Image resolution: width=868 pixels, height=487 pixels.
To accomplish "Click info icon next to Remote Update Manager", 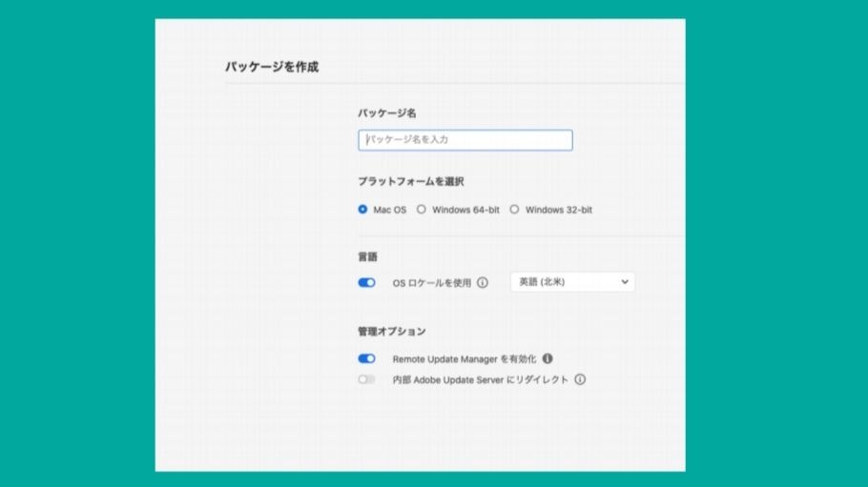I will [x=548, y=359].
